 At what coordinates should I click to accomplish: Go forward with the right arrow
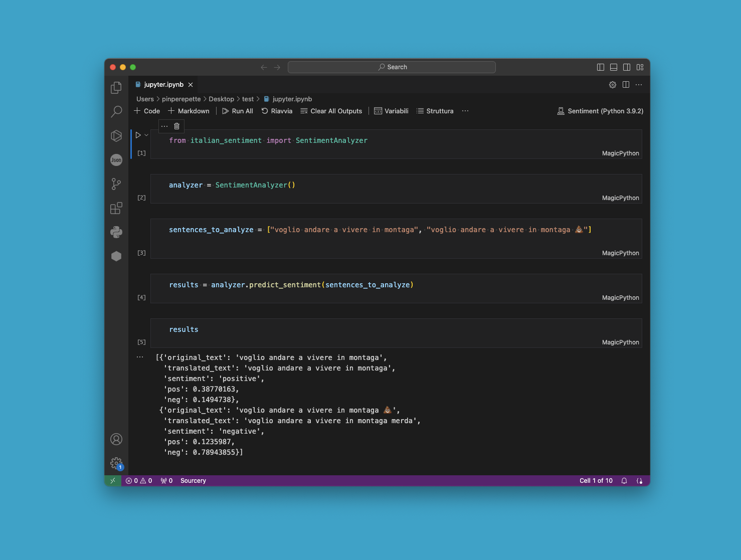tap(277, 67)
